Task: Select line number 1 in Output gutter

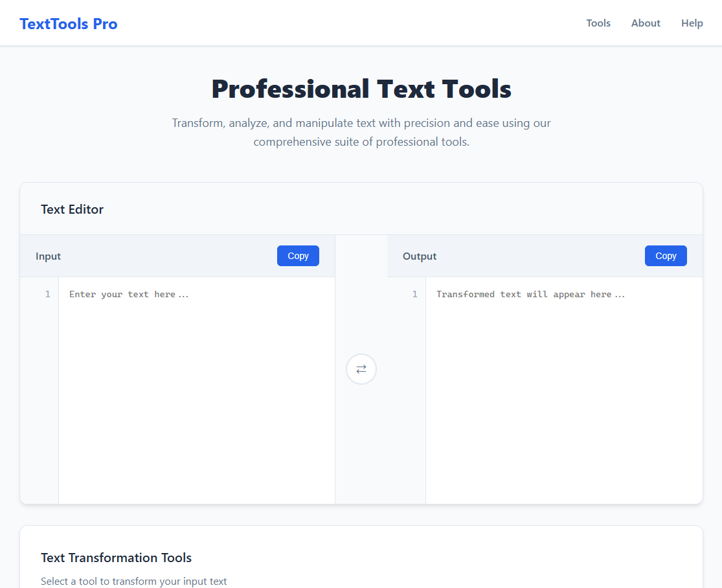Action: (415, 293)
